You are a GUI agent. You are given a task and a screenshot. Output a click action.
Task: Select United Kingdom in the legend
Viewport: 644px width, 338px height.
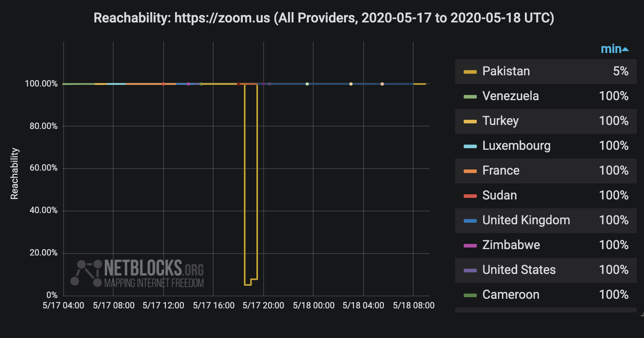(526, 220)
